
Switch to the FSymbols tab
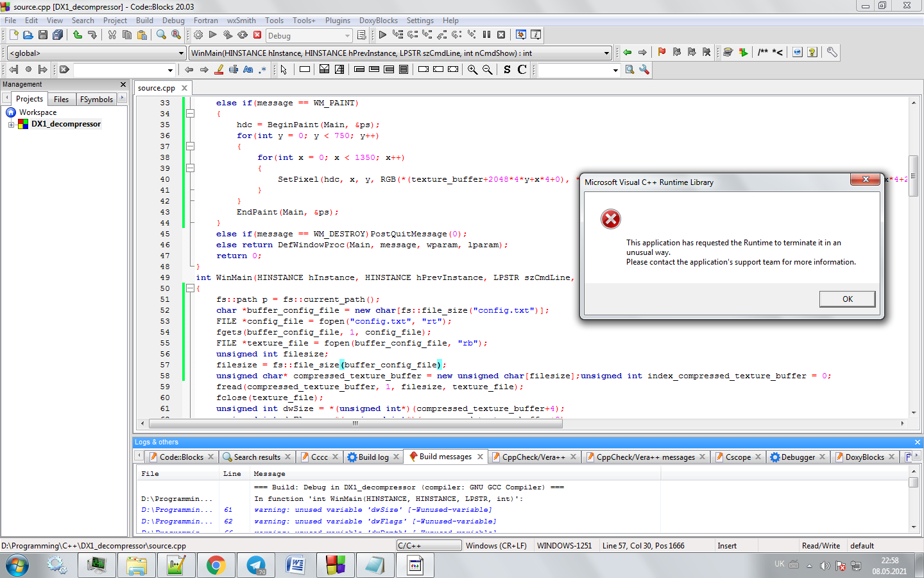point(96,99)
